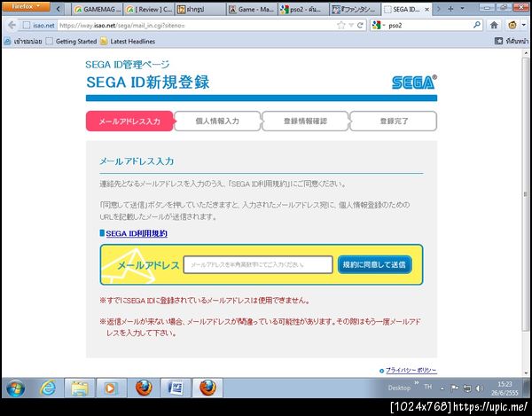Image resolution: width=532 pixels, height=416 pixels.
Task: Go to the home page icon
Action: pos(494,25)
